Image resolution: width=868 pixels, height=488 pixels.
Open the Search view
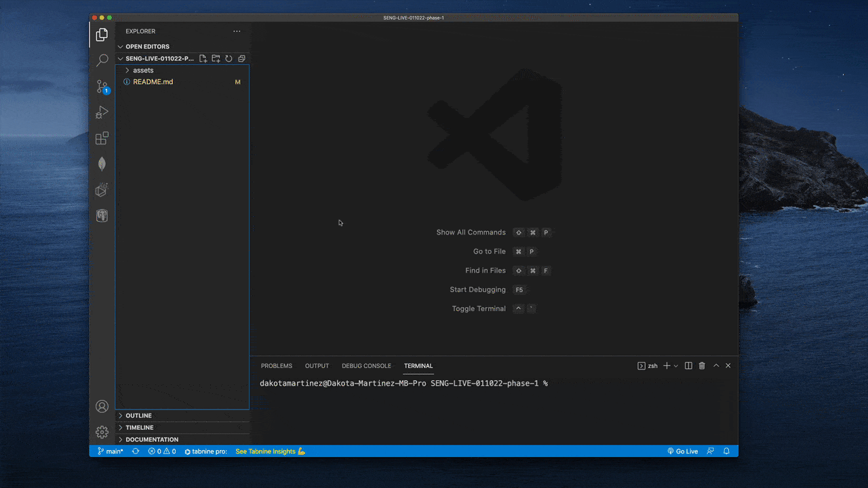(x=102, y=60)
